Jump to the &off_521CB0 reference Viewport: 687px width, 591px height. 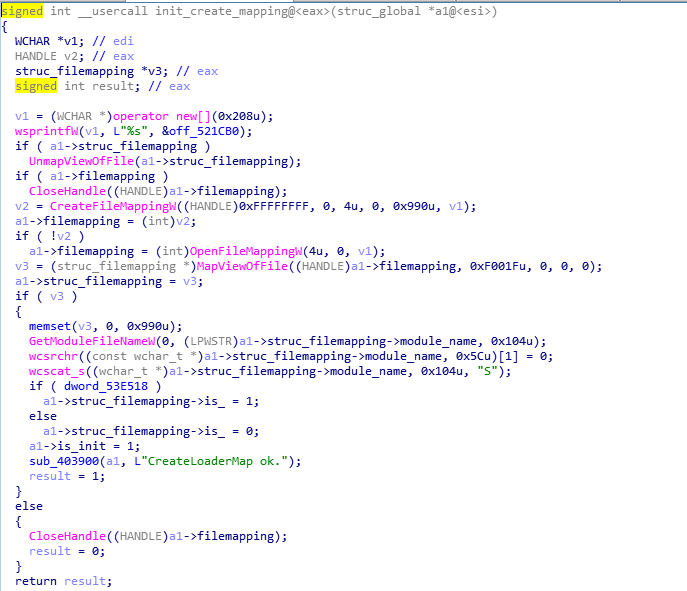[x=200, y=131]
